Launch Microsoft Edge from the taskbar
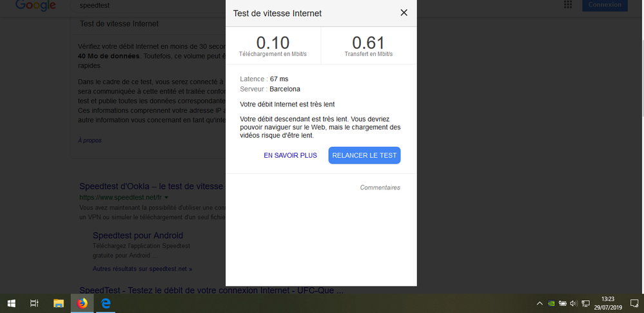This screenshot has height=313, width=644. tap(106, 303)
